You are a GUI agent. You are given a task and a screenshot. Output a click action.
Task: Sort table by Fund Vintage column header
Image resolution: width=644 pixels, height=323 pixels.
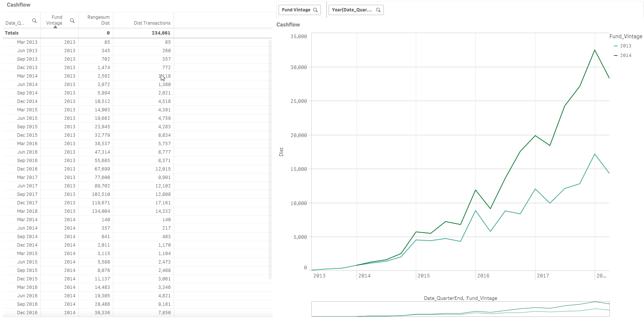point(54,20)
